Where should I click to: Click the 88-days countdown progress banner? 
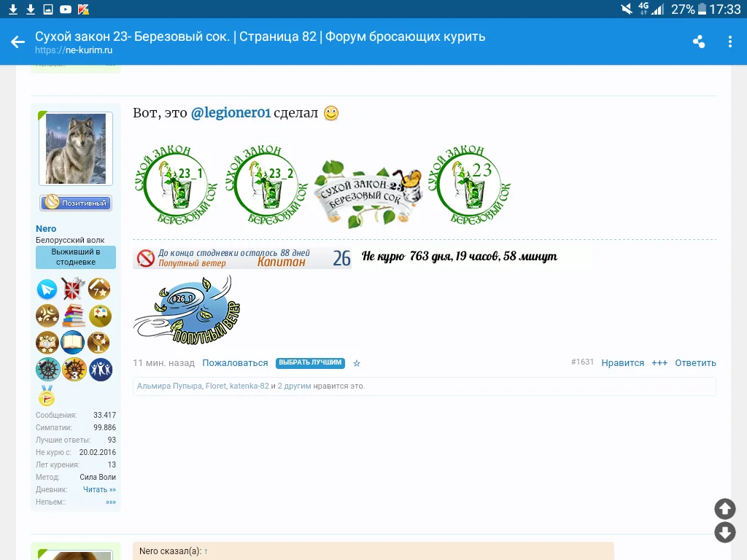241,257
